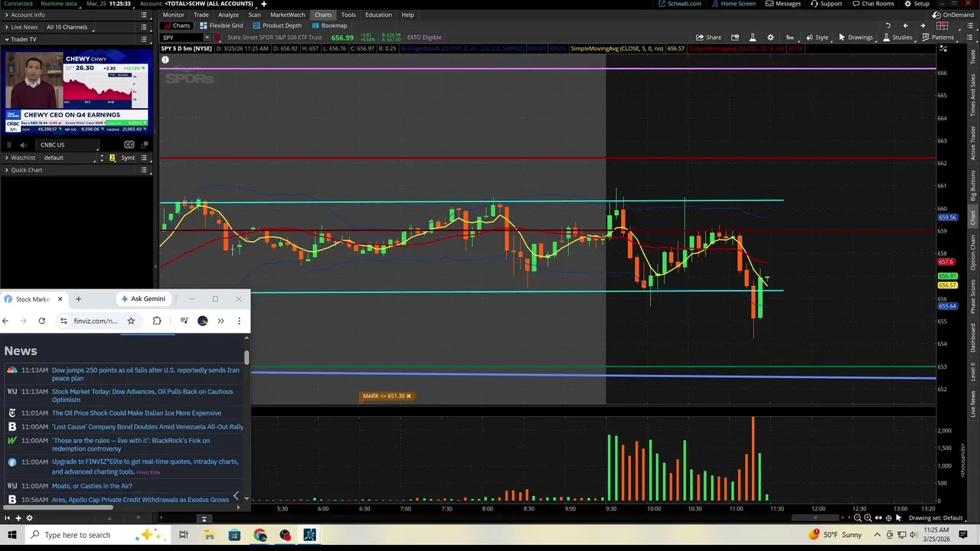
Task: Open Dow jumps 250 points headline
Action: pos(145,374)
